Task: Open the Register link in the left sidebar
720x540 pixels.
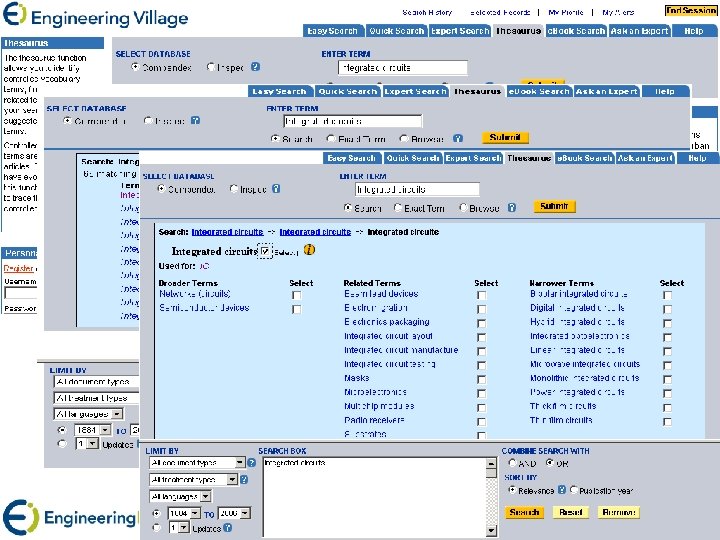Action: pyautogui.click(x=19, y=269)
